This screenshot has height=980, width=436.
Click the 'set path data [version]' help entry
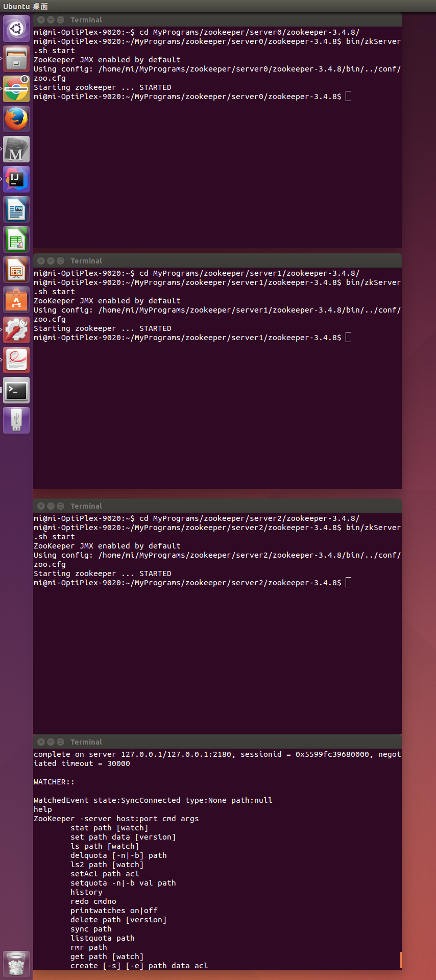tap(123, 837)
